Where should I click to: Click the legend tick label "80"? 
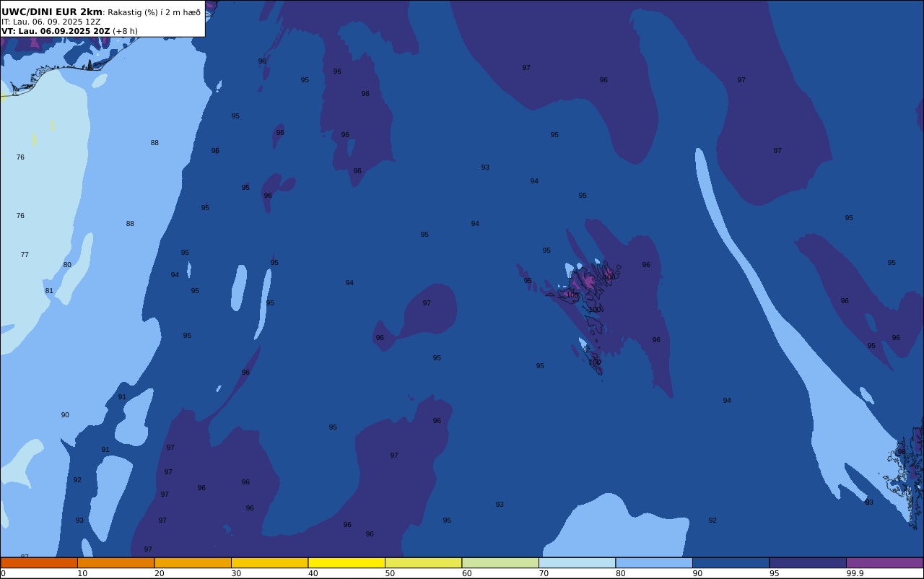(x=620, y=573)
